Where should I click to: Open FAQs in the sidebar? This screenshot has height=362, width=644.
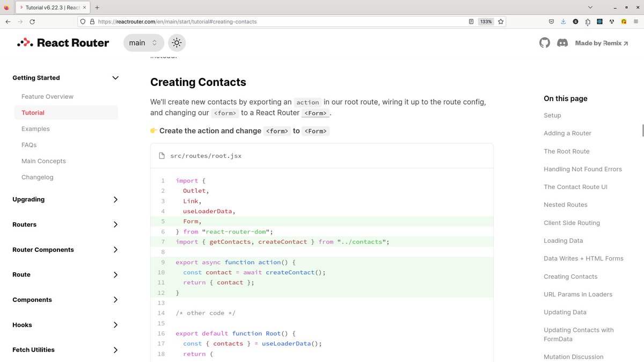pos(29,145)
